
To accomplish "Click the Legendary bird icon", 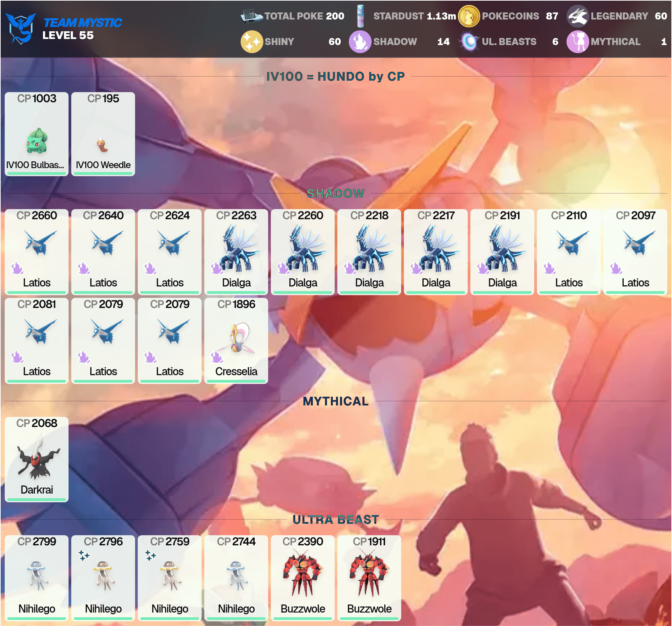I will pos(578,16).
